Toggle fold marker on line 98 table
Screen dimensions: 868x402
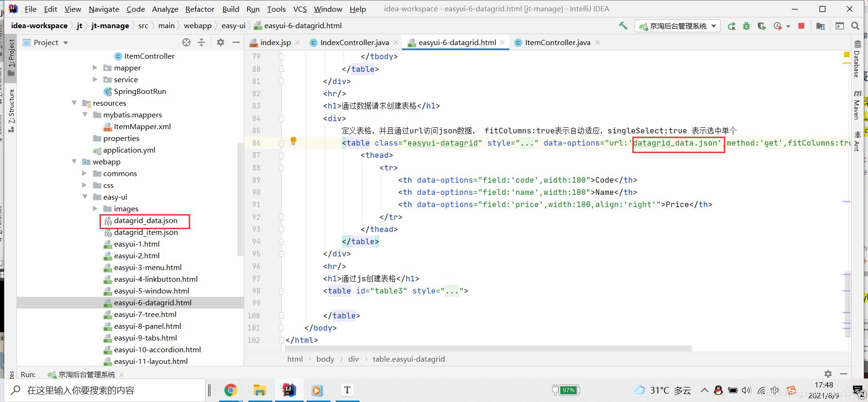tap(282, 291)
